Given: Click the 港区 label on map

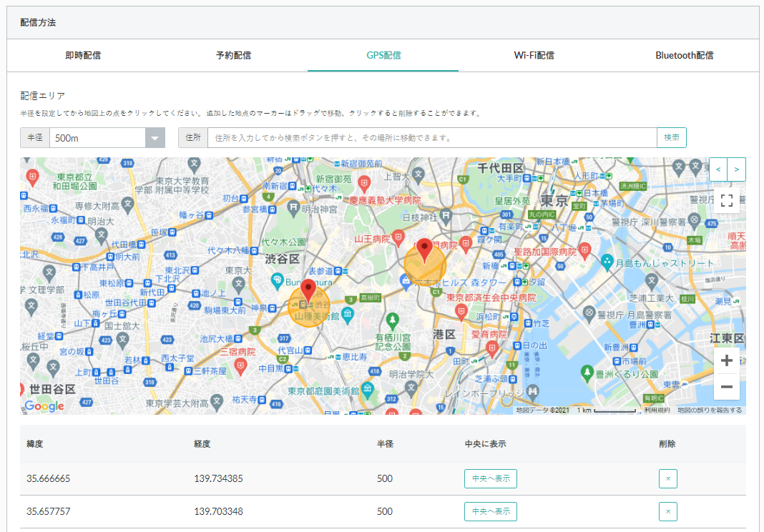Looking at the screenshot, I should (x=444, y=334).
